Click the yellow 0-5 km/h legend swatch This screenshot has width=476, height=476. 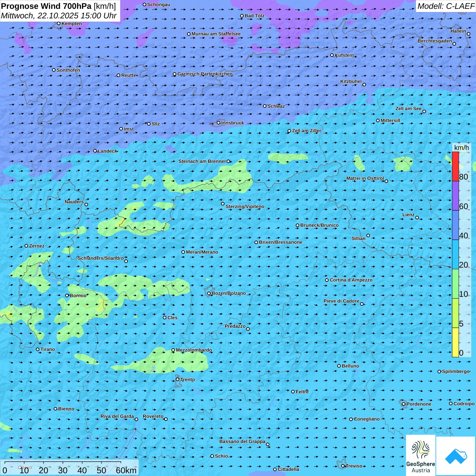point(455,342)
